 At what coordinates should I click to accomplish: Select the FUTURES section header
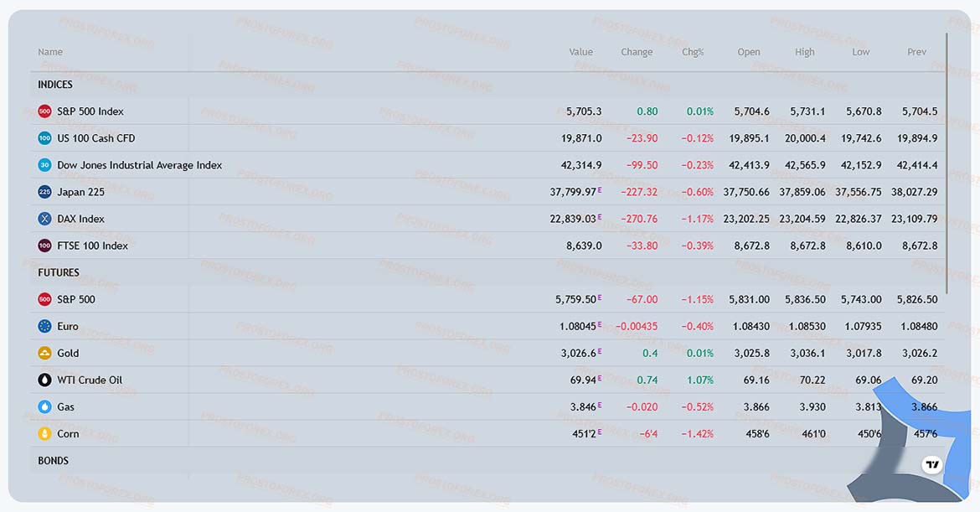pos(58,272)
